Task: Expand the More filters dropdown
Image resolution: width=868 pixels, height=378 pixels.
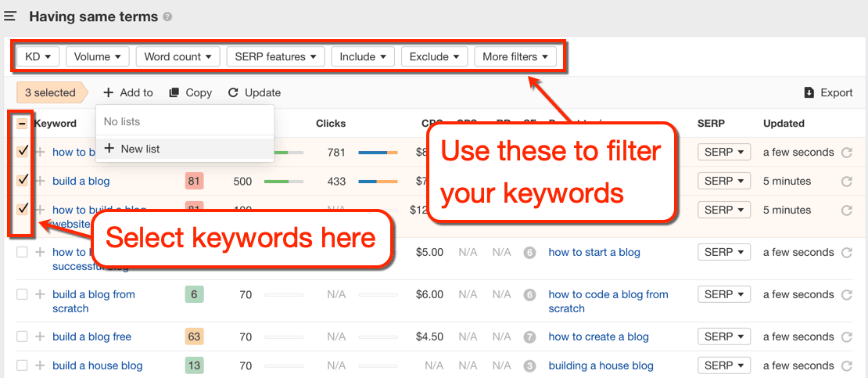Action: tap(515, 56)
